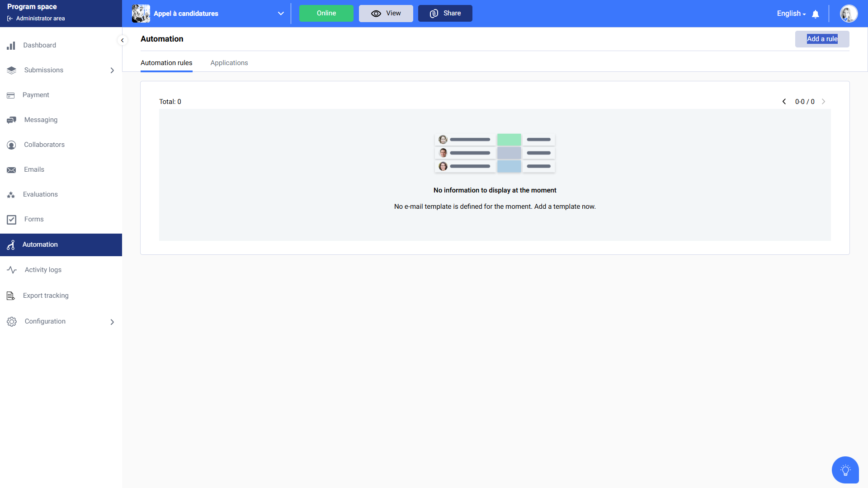
Task: Open Messaging chat bubbles icon
Action: pos(11,120)
